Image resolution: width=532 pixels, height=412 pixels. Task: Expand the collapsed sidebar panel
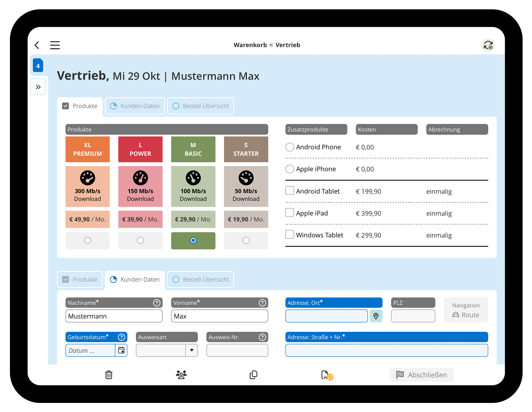point(38,87)
